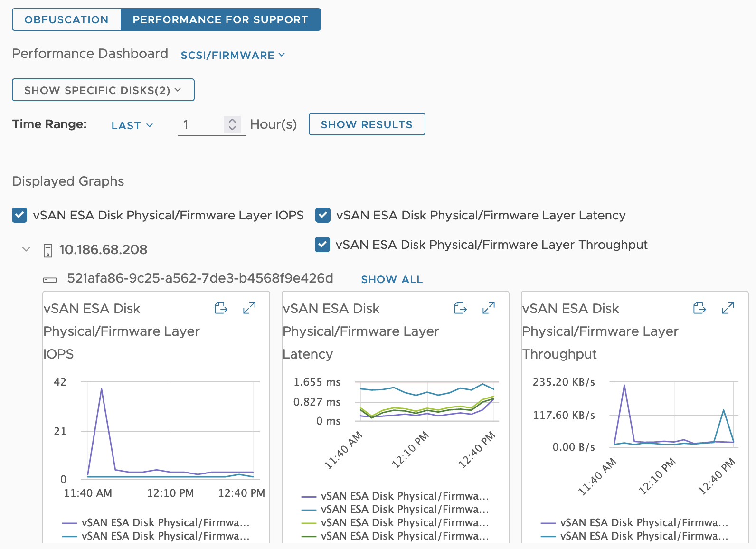Click the hours stepper arrows
This screenshot has width=756, height=549.
pyautogui.click(x=232, y=124)
